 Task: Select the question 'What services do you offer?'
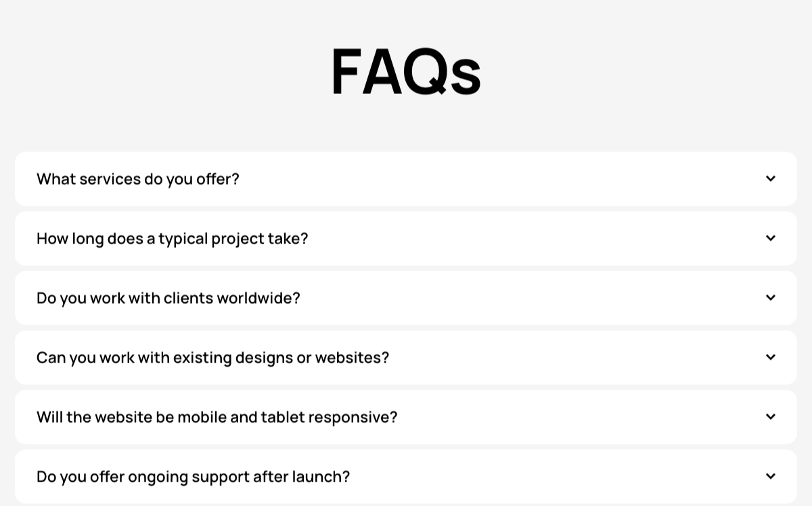pyautogui.click(x=137, y=179)
